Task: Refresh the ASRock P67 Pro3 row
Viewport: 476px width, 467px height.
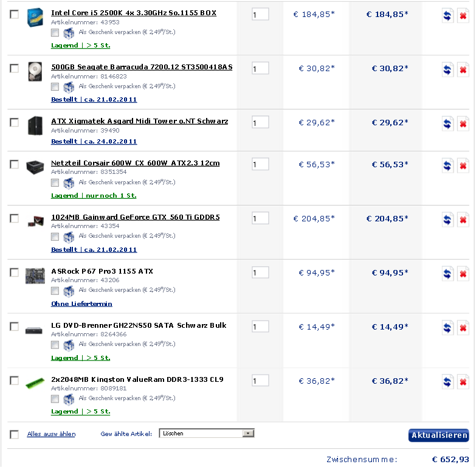Action: 447,274
